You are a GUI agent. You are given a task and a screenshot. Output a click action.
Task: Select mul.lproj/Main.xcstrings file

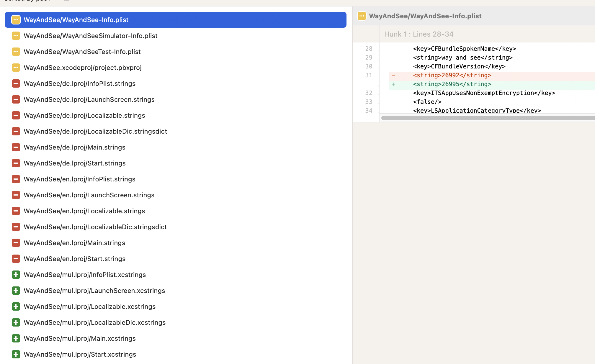tap(79, 338)
